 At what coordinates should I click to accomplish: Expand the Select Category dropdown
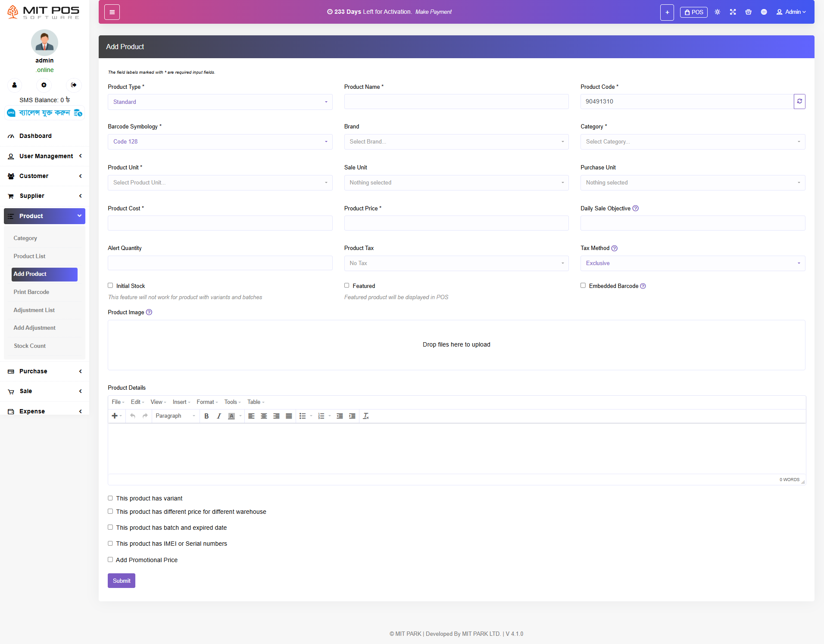pos(693,142)
